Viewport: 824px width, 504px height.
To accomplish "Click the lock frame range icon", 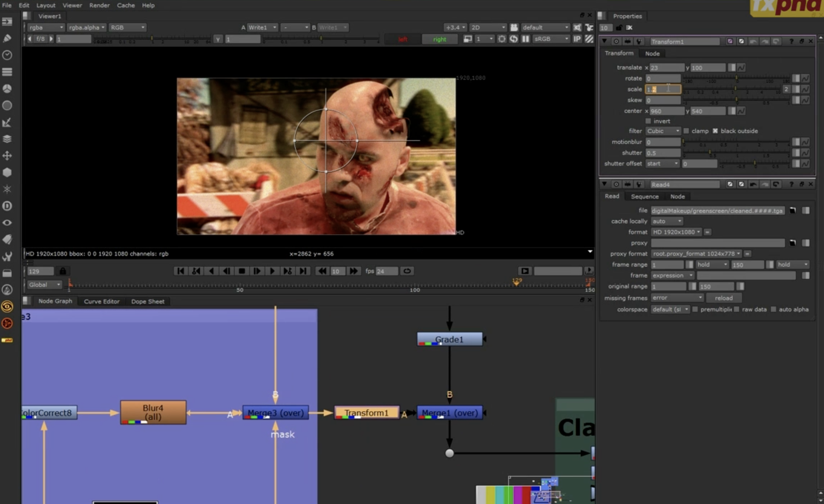I will (x=63, y=271).
